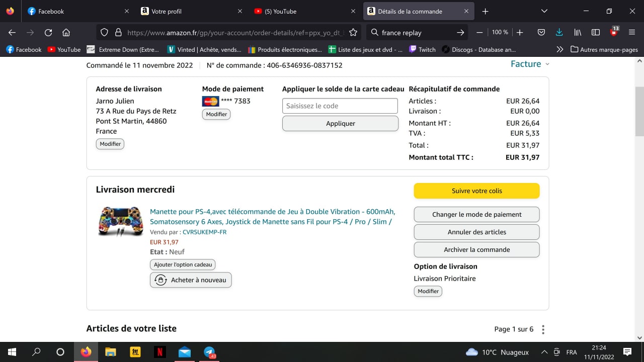
Task: Open the list all tabs dropdown
Action: click(544, 11)
